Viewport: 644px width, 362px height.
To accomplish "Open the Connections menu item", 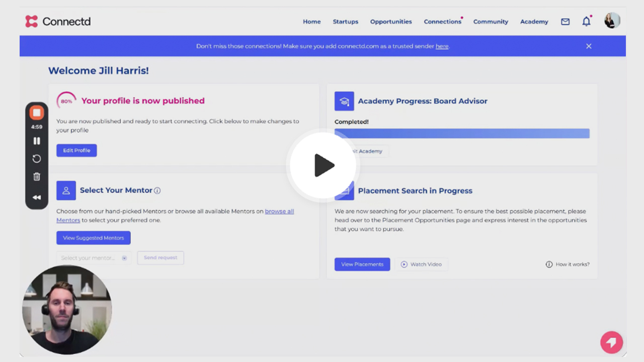I will (443, 22).
